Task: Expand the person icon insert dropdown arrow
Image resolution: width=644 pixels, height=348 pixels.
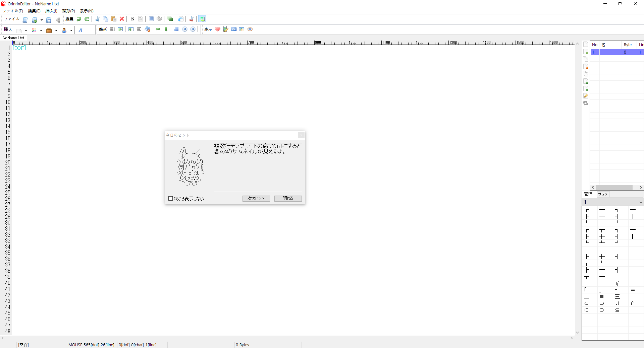Action: 71,30
